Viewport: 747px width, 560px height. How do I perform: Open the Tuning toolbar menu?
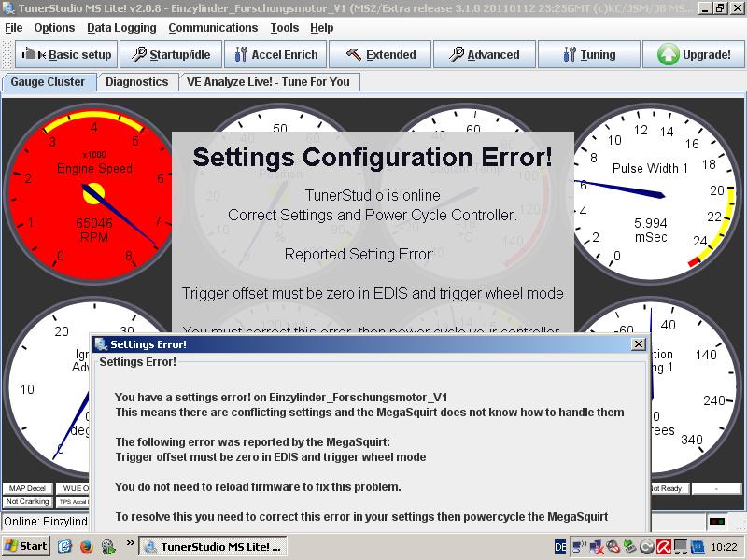tap(589, 54)
